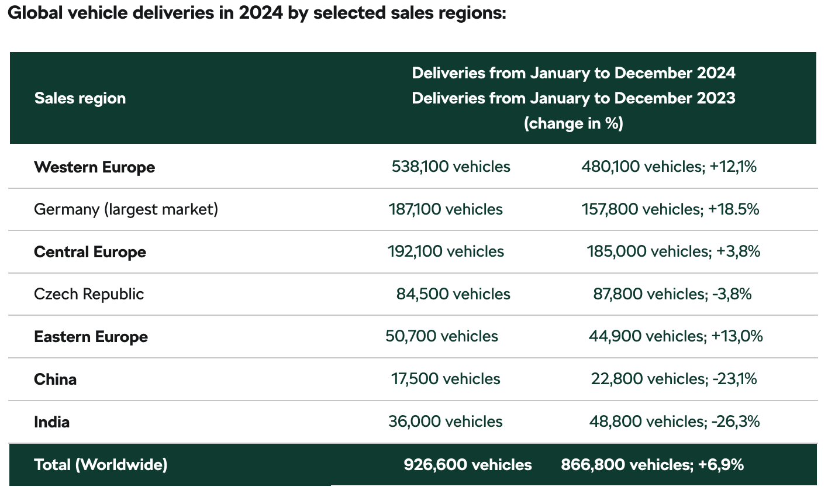This screenshot has height=504, width=828.
Task: Select the 'Eastern Europe' row label
Action: click(91, 337)
